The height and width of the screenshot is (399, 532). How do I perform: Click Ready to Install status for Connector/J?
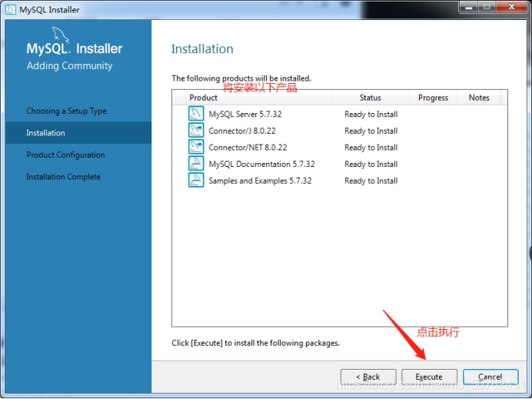click(x=371, y=131)
